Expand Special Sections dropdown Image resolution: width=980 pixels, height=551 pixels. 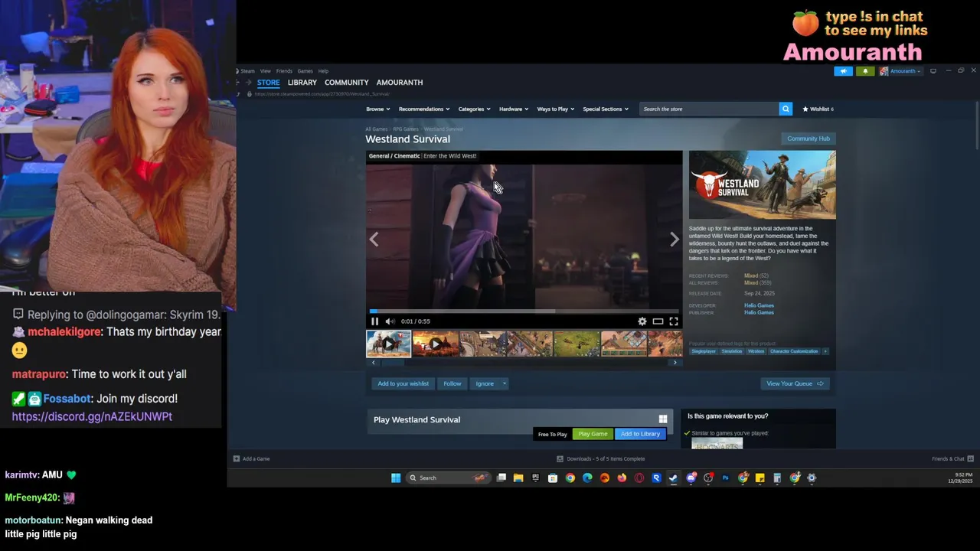tap(606, 109)
